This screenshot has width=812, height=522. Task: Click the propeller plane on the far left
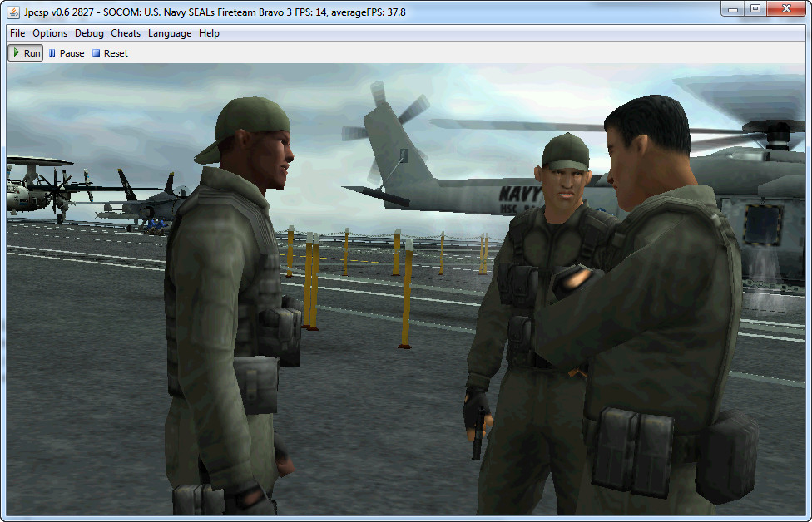click(x=37, y=187)
